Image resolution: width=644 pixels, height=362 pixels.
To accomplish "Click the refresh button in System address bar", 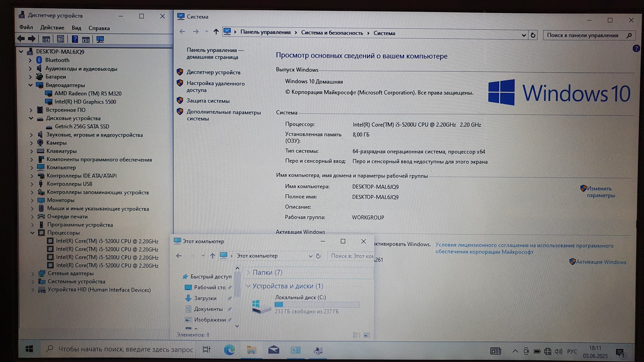I will (533, 35).
